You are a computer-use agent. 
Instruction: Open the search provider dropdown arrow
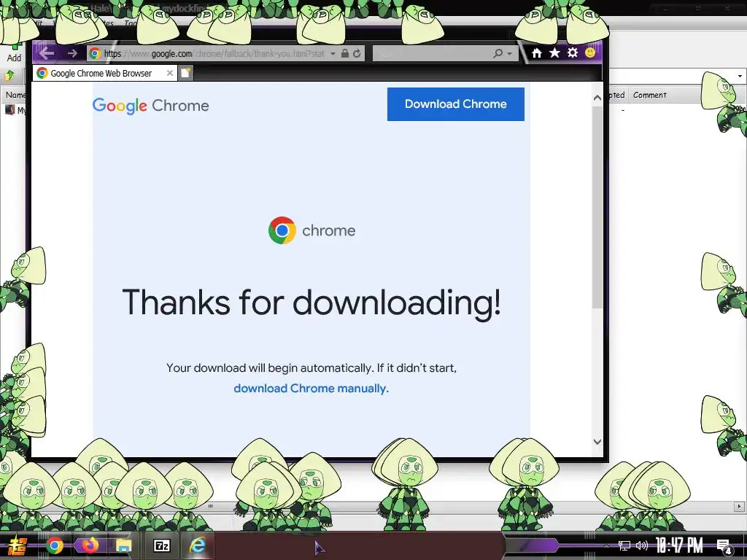[x=510, y=53]
